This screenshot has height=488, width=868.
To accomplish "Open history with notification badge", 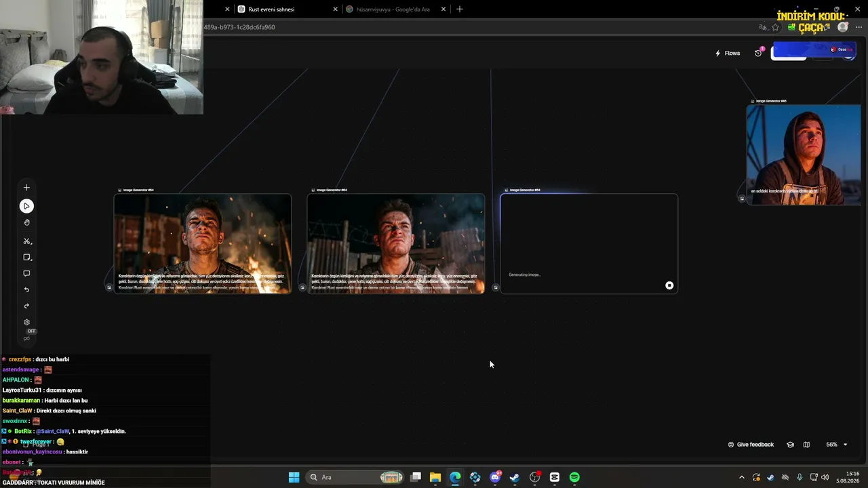I will 758,53.
